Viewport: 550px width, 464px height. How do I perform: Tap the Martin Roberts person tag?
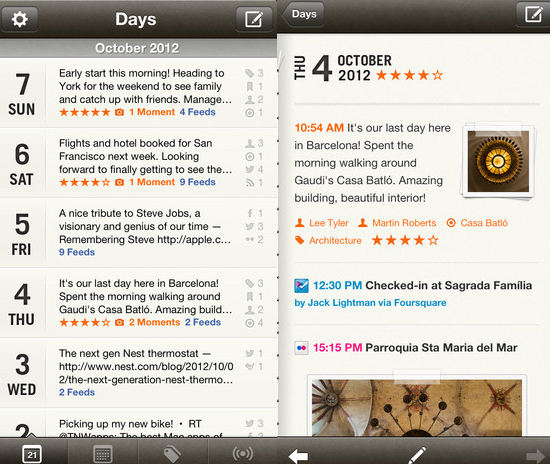(x=397, y=223)
